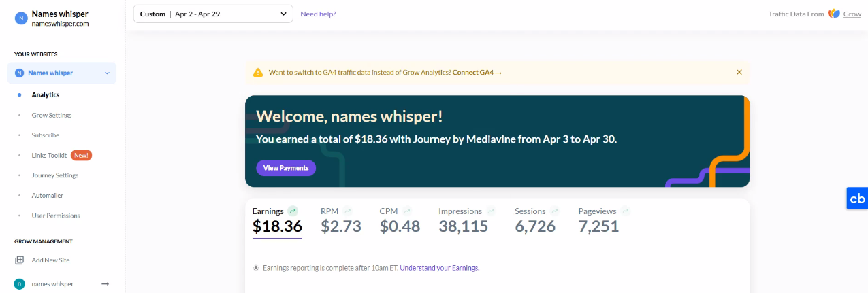Click the warning triangle icon in GA4 banner
Screen dimensions: 868x293
[258, 72]
